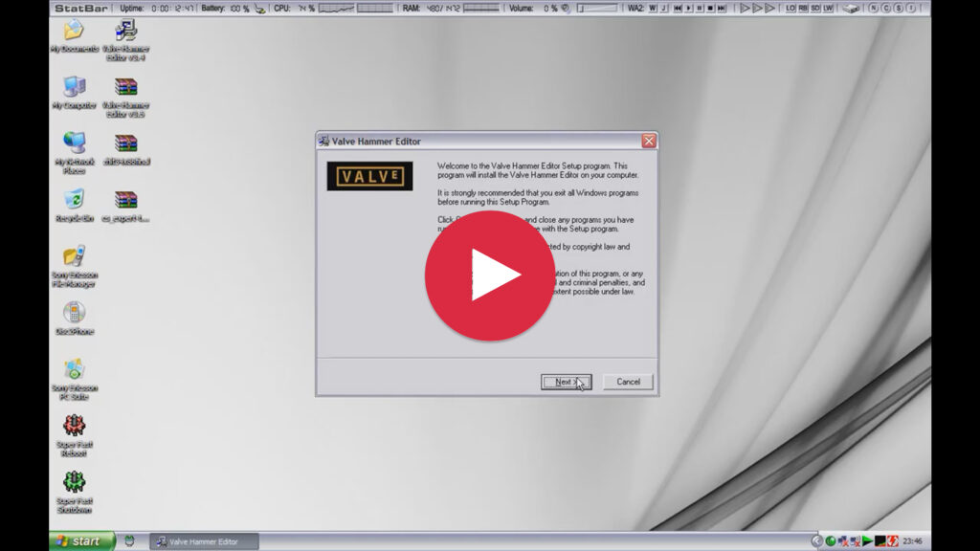Click the StatBar stop button
This screenshot has height=551, width=980.
click(710, 8)
